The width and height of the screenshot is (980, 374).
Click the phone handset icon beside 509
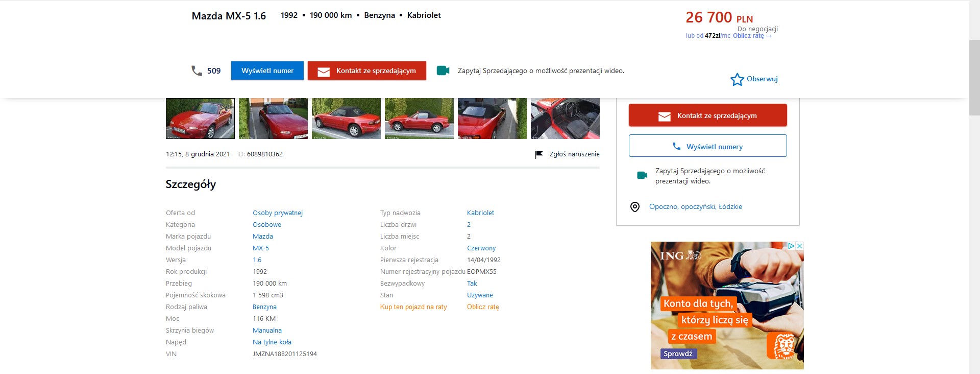(197, 71)
